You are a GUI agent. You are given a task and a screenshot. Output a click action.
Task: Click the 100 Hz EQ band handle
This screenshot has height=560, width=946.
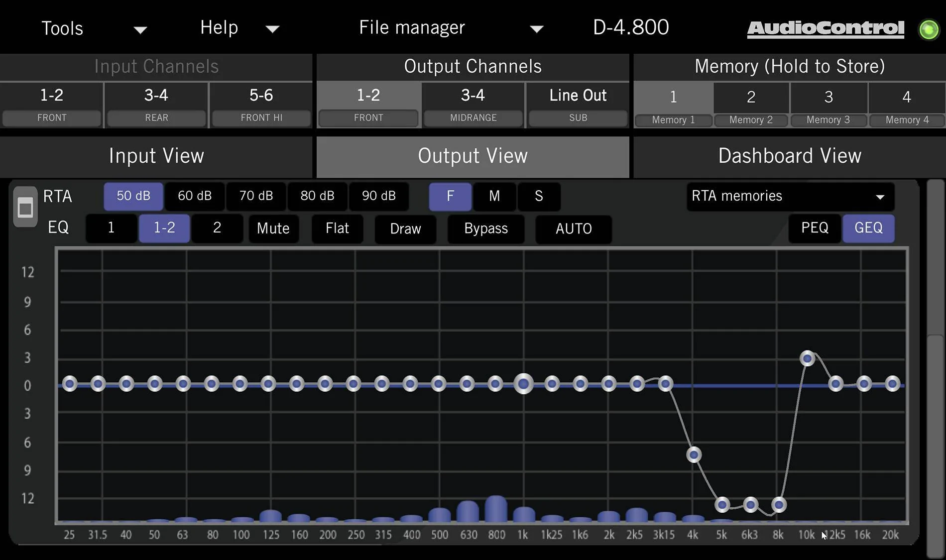click(x=240, y=384)
